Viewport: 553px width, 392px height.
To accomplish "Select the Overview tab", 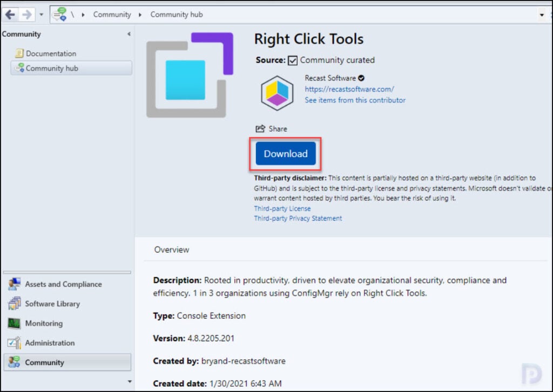I will pos(171,249).
